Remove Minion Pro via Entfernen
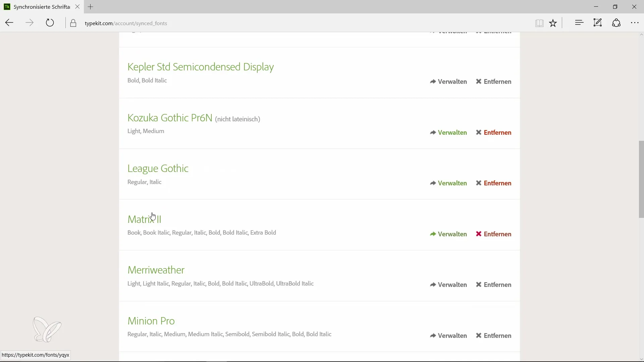This screenshot has width=644, height=362. 494,336
